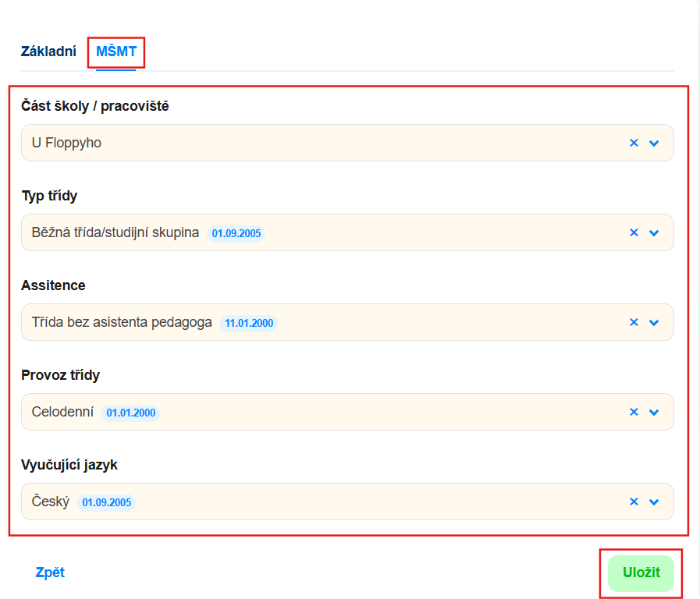Clear the U Floppyho selection
Screen dimensions: 700x599
click(x=634, y=143)
